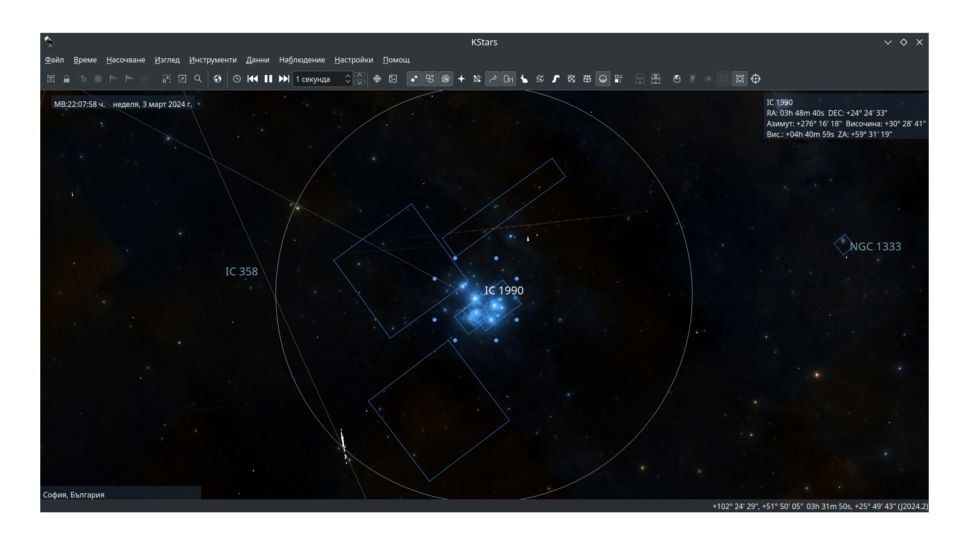
Task: Toggle constellation lines display
Action: 493,79
